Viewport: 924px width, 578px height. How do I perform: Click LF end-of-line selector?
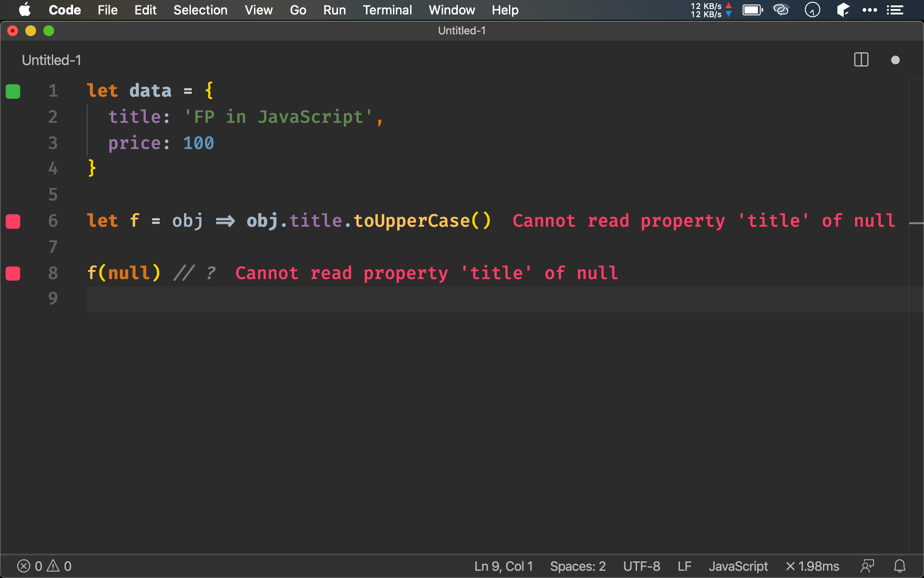pos(684,566)
